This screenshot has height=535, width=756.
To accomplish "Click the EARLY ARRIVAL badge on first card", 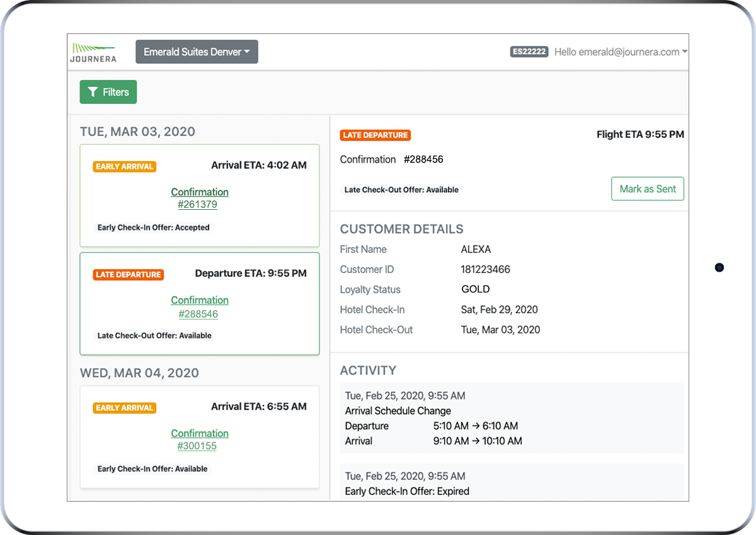I will coord(124,166).
